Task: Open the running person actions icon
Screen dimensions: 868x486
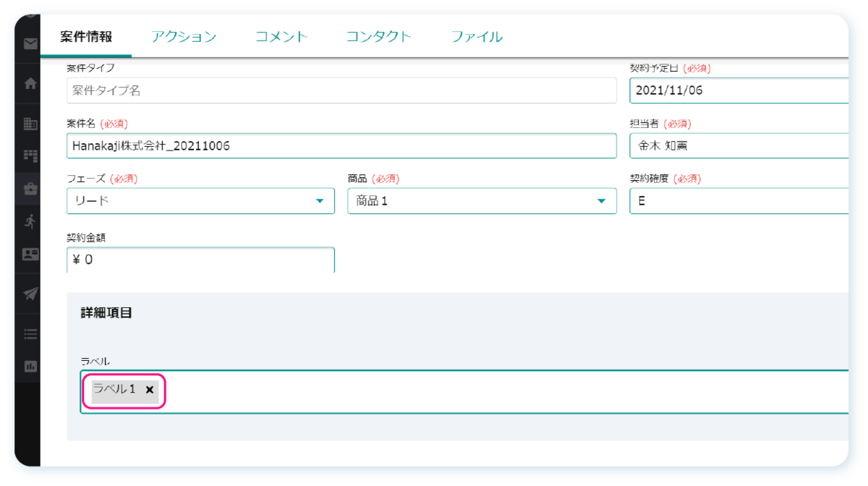Action: pos(30,221)
